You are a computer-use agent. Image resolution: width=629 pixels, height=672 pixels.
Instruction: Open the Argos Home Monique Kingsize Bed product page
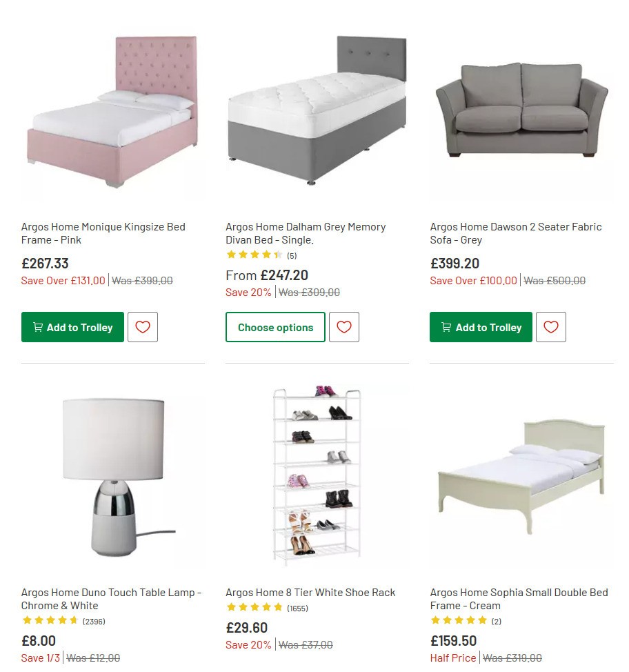click(x=103, y=233)
